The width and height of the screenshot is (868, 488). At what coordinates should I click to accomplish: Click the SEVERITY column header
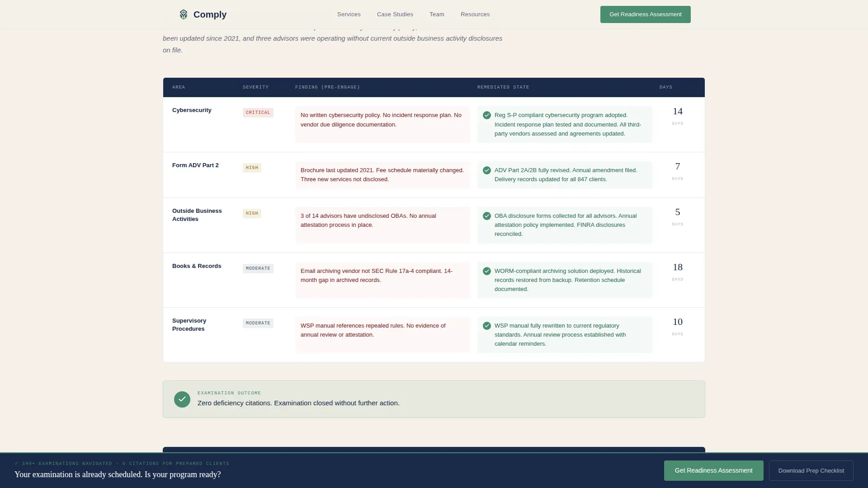[x=255, y=87]
